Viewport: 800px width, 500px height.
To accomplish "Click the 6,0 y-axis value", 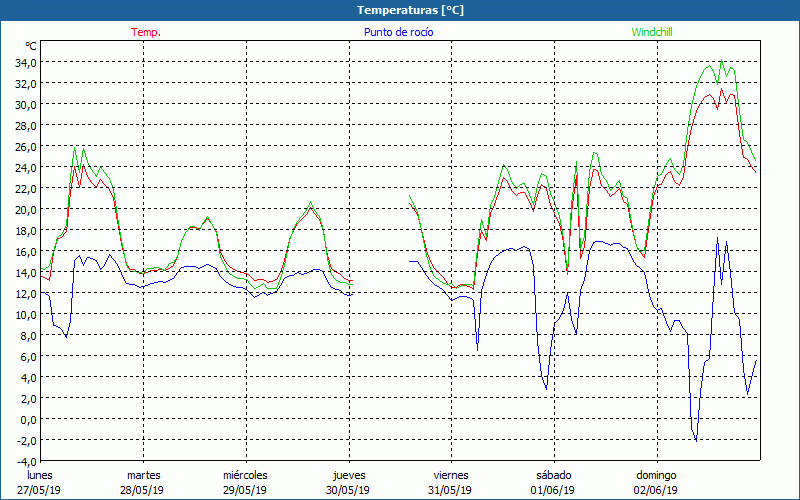I will [29, 357].
